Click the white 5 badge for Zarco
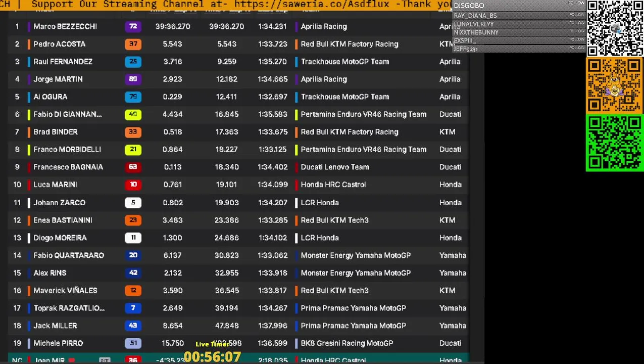Viewport: 644px width, 364px height. (x=133, y=203)
